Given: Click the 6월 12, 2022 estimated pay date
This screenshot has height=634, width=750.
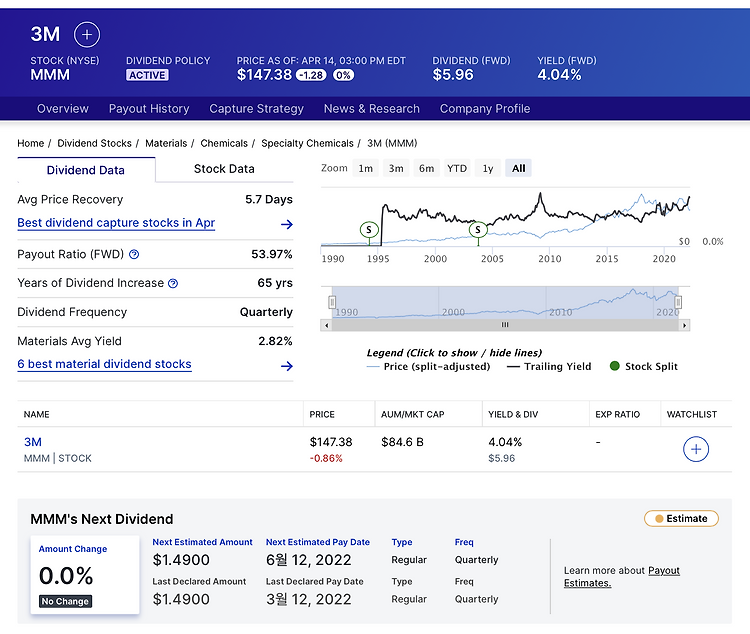Looking at the screenshot, I should click(x=309, y=560).
